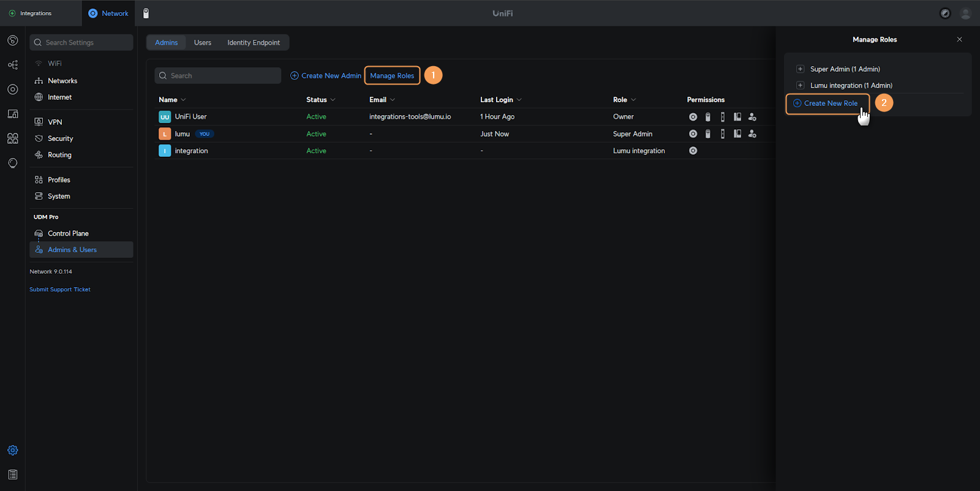980x491 pixels.
Task: Open the Submit Support Ticket link
Action: [x=60, y=290]
